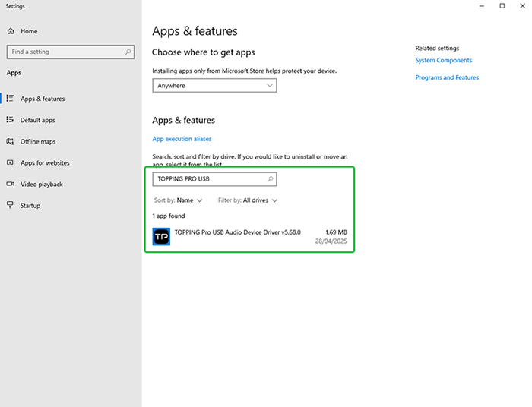The height and width of the screenshot is (407, 532).
Task: Click the Video playback camera icon
Action: (10, 184)
